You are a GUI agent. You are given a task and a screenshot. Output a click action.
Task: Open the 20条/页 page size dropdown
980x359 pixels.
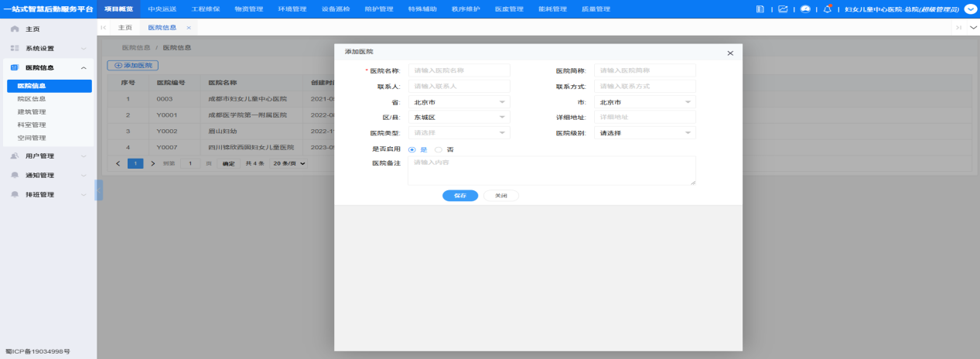pyautogui.click(x=289, y=163)
